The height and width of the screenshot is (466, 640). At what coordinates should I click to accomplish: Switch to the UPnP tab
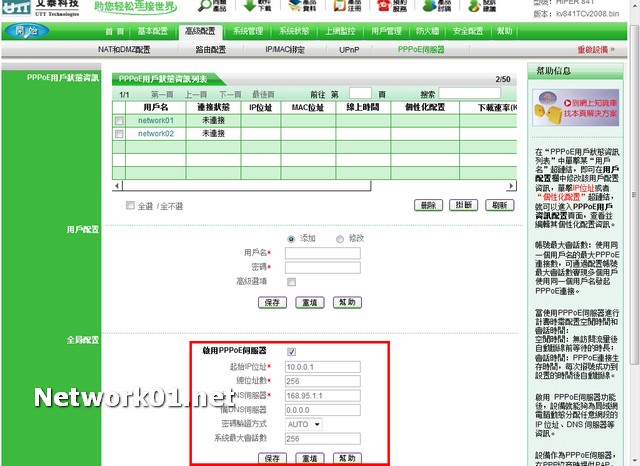click(349, 49)
